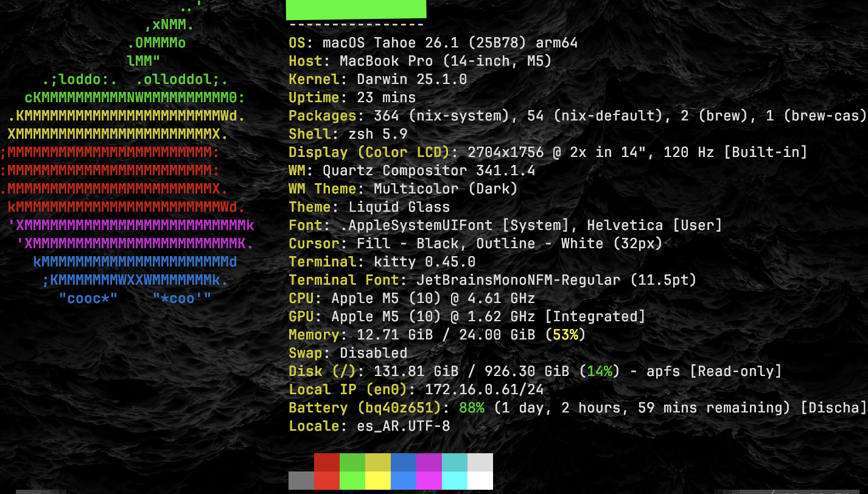Click the "Multicolor (Dark)" WM Theme value
Screen dimensions: 868x494
click(446, 189)
